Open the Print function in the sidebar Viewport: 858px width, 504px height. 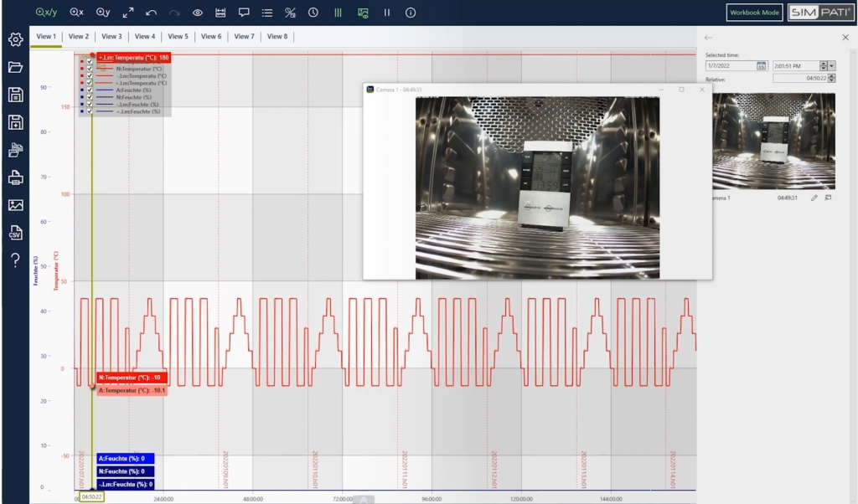tap(15, 177)
